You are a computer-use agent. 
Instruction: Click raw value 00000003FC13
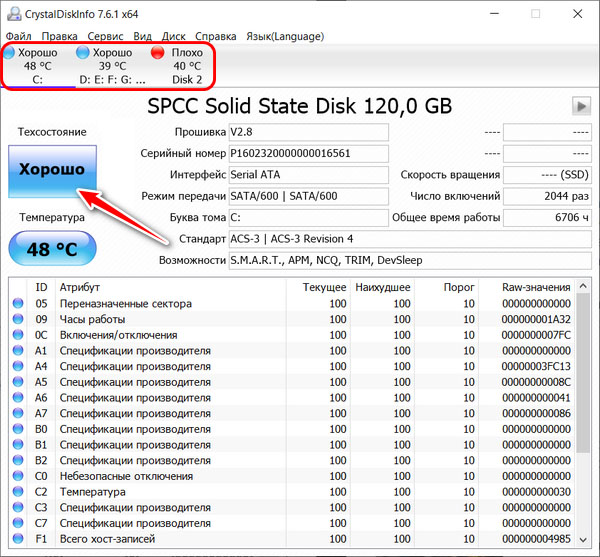(536, 366)
